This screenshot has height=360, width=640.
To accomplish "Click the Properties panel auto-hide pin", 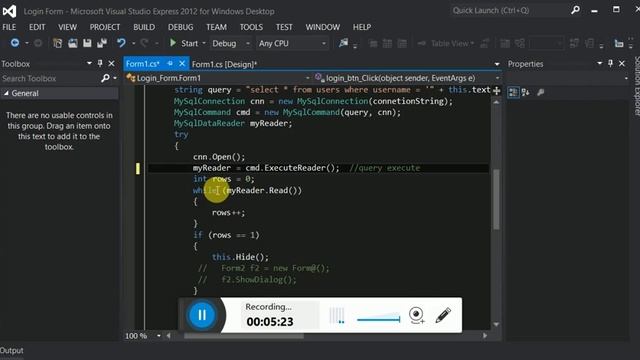I will coord(610,63).
